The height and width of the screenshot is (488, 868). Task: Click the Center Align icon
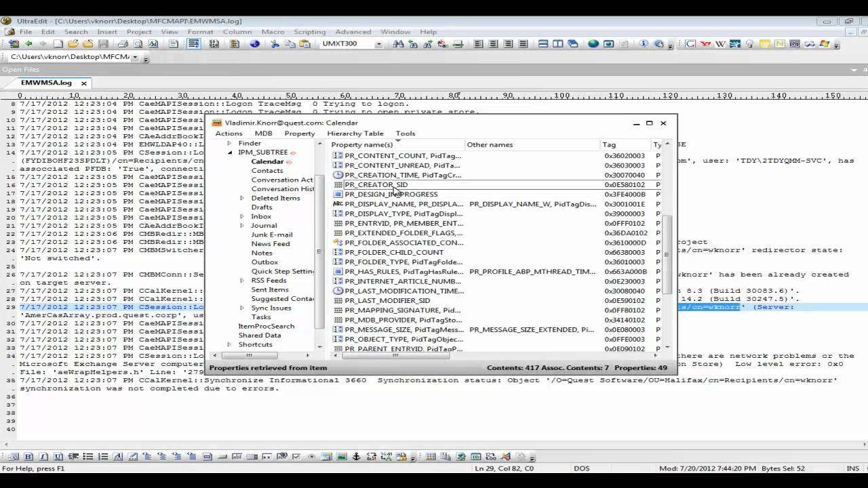(x=493, y=44)
